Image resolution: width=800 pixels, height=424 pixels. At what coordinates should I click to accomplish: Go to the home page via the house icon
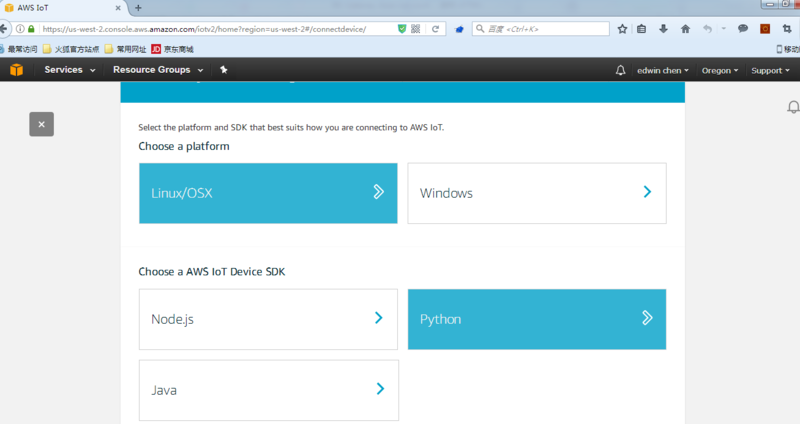(685, 29)
